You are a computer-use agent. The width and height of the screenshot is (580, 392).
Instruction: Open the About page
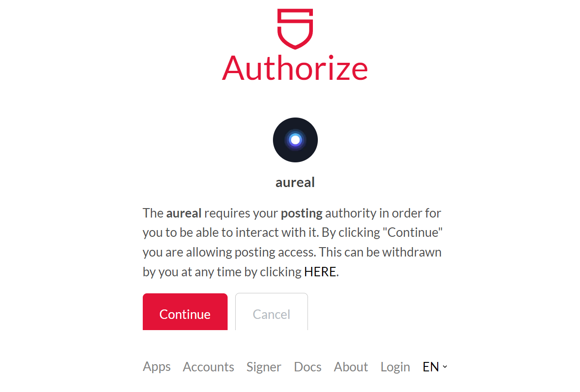[351, 367]
